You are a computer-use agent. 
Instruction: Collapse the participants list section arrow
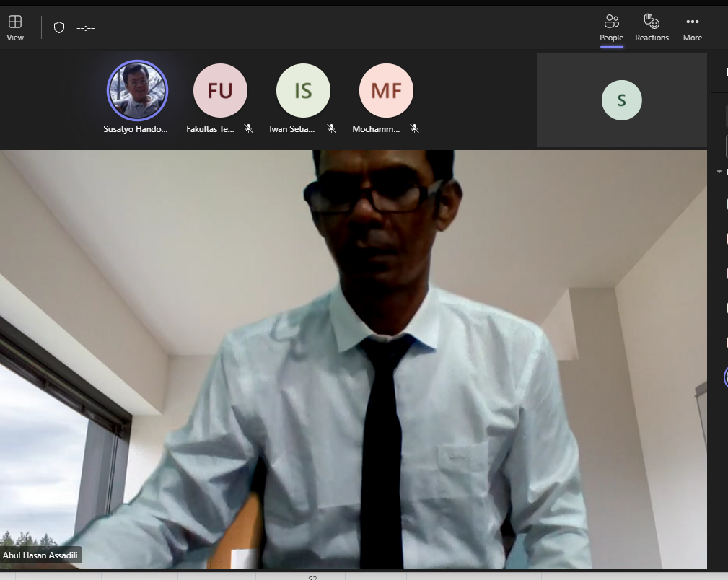719,172
